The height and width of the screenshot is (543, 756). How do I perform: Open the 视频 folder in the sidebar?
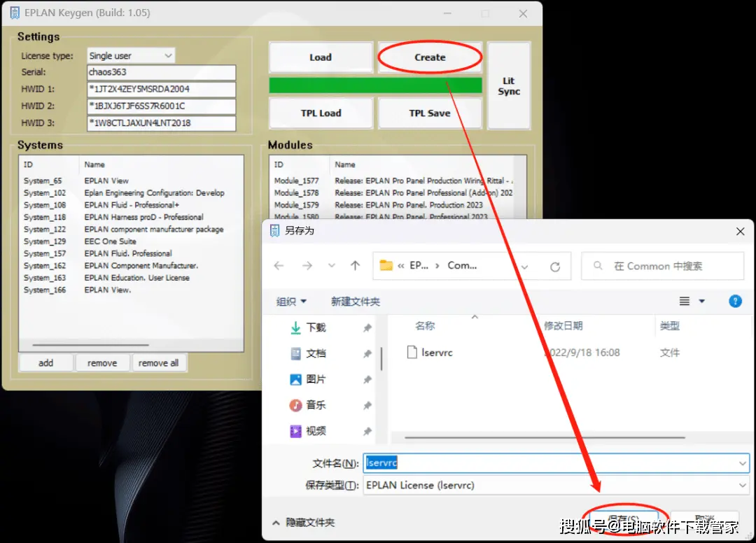309,431
